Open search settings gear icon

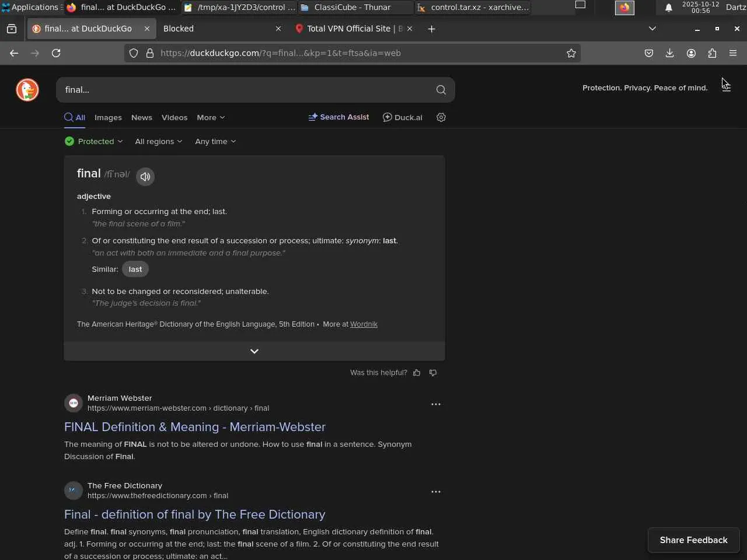point(441,117)
